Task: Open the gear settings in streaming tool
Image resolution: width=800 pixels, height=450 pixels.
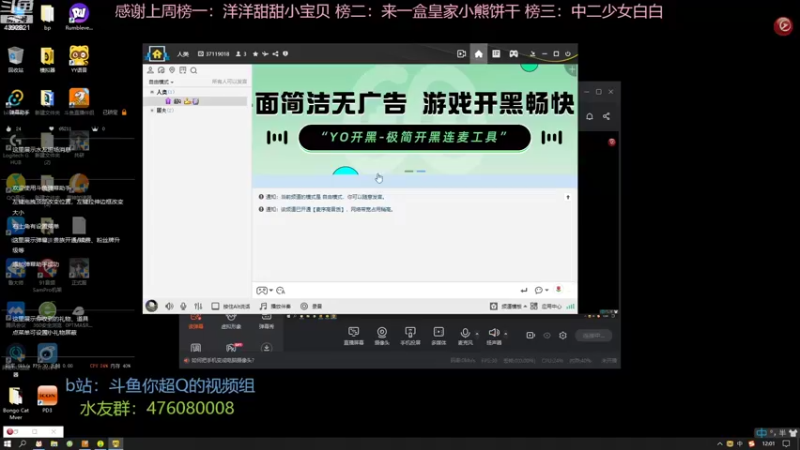Action: pyautogui.click(x=563, y=335)
